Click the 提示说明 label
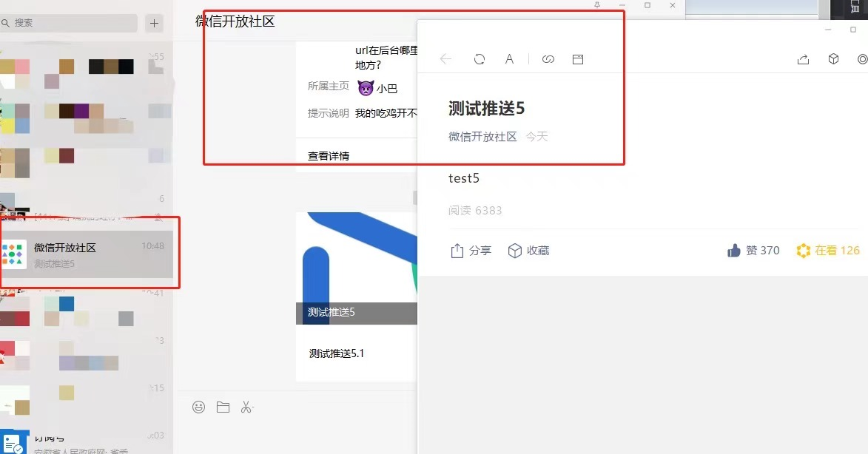 (329, 113)
